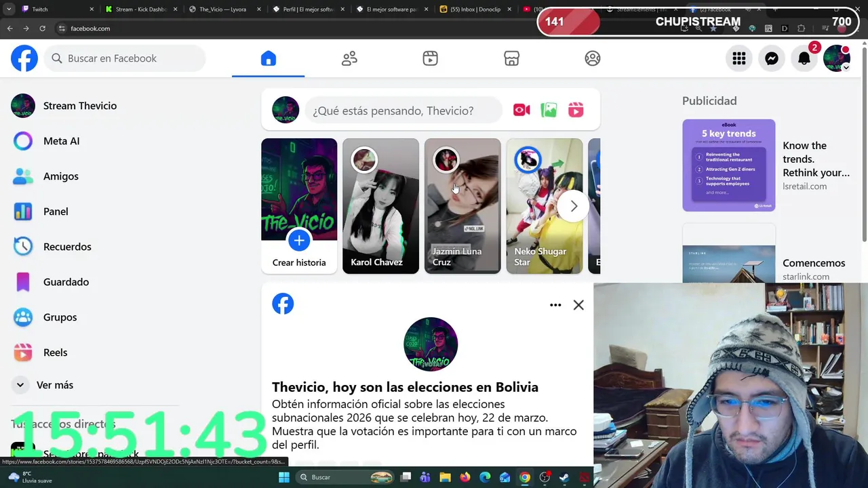
Task: Close the Bolivia elections card
Action: (x=578, y=305)
